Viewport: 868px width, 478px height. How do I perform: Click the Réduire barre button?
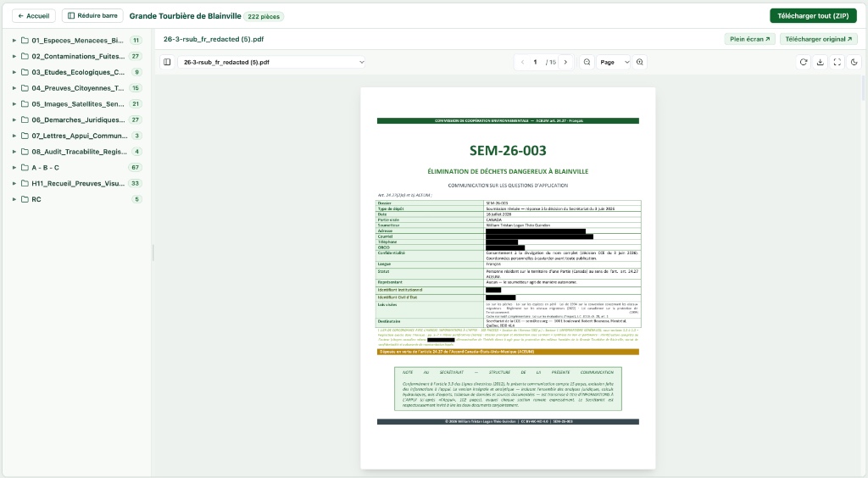[x=92, y=15]
